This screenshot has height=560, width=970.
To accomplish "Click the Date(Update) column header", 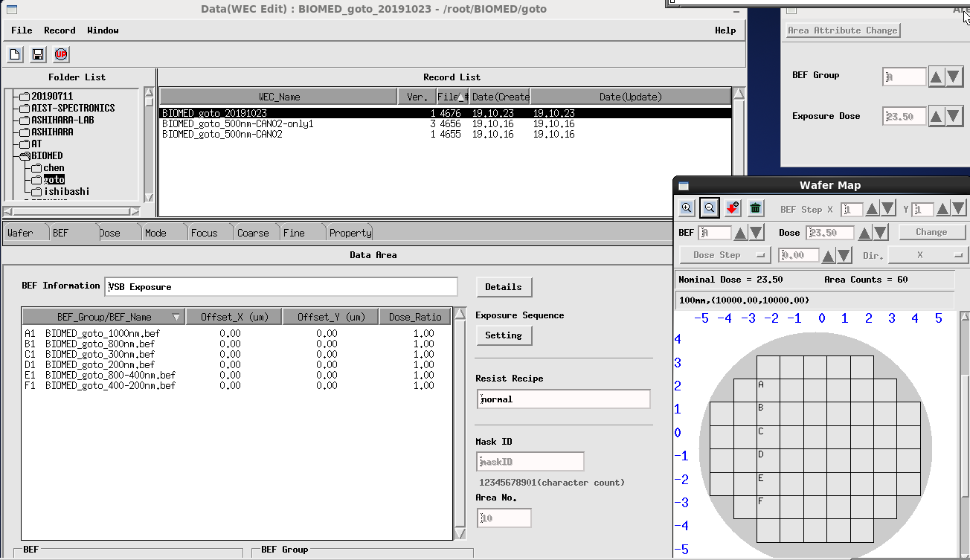I will tap(630, 97).
